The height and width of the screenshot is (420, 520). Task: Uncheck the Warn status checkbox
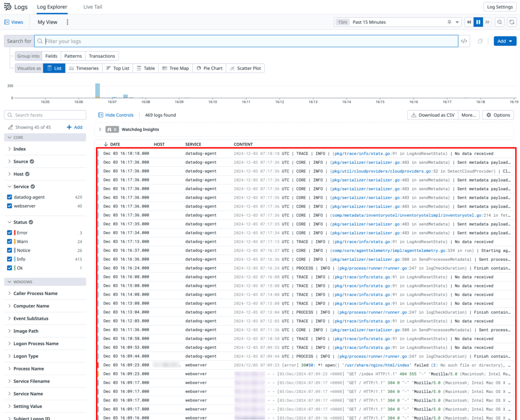(x=10, y=241)
